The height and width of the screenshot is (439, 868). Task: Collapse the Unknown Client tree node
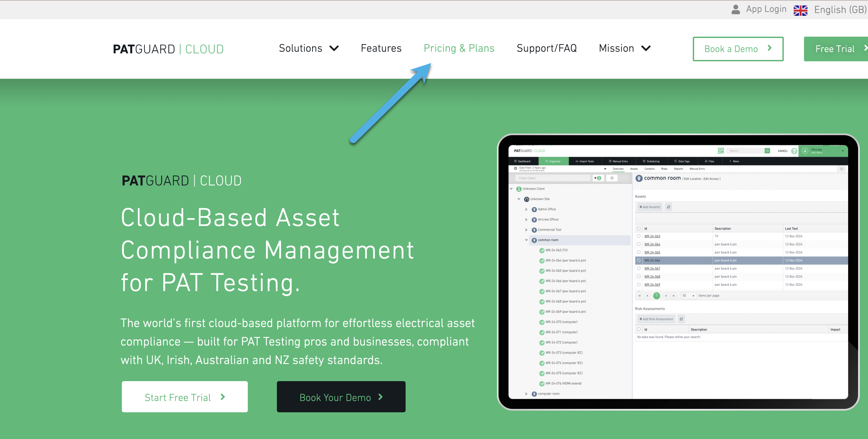click(x=511, y=189)
